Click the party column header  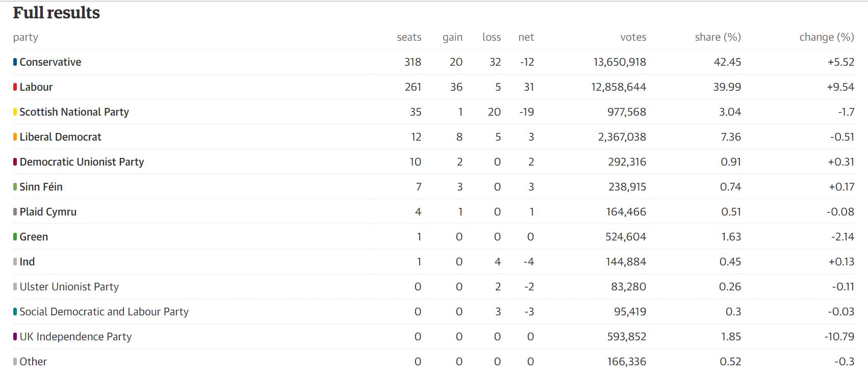25,37
